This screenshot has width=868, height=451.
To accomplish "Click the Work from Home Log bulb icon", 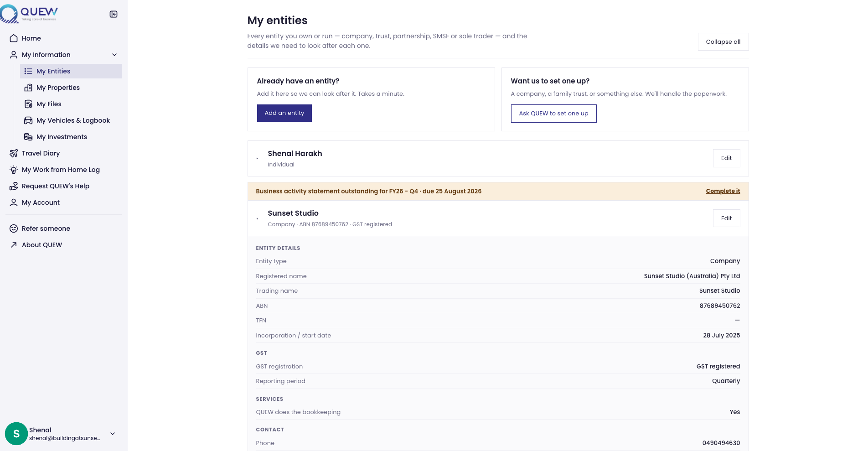I will click(x=14, y=170).
